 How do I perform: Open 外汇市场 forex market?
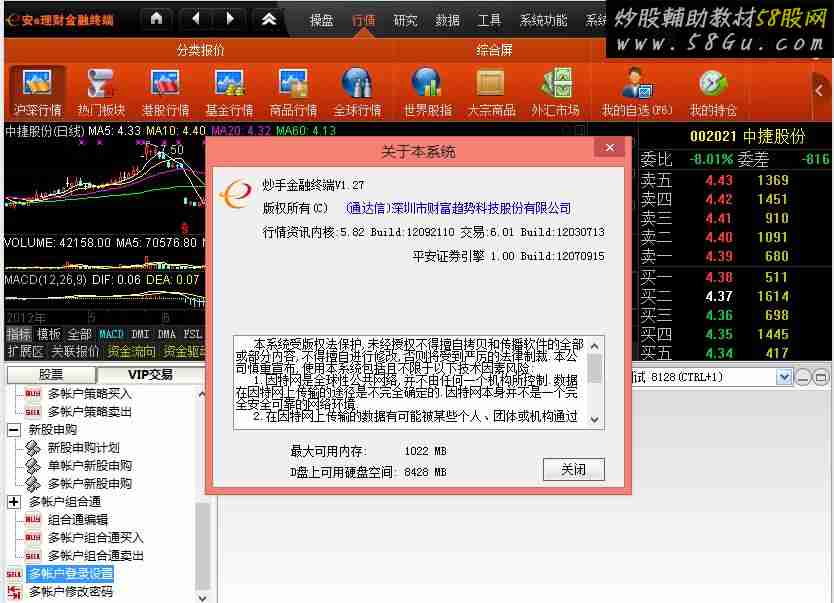(x=555, y=93)
